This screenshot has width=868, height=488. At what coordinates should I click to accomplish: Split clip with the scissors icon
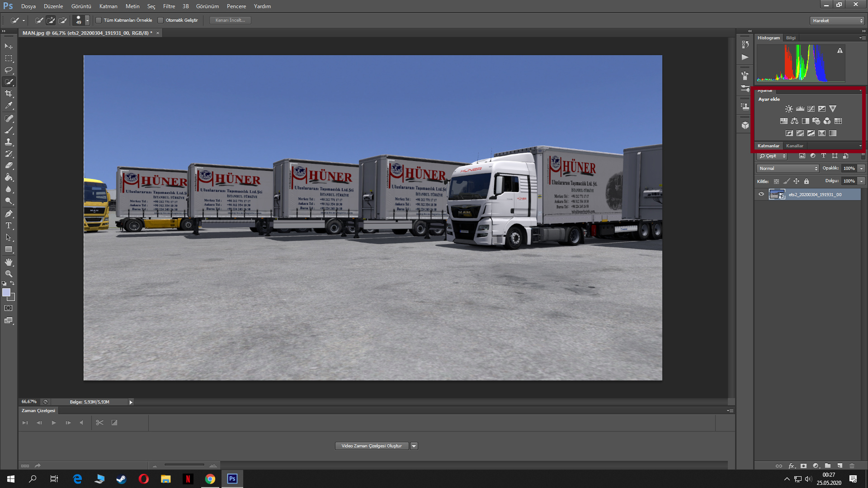100,423
